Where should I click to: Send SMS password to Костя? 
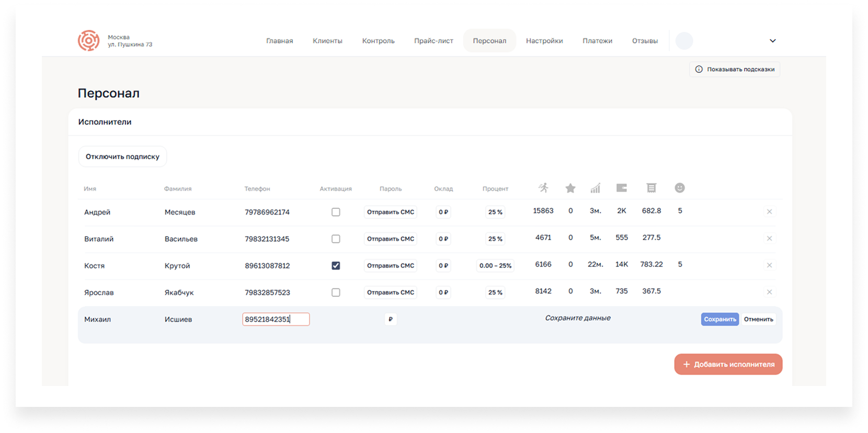(x=391, y=266)
